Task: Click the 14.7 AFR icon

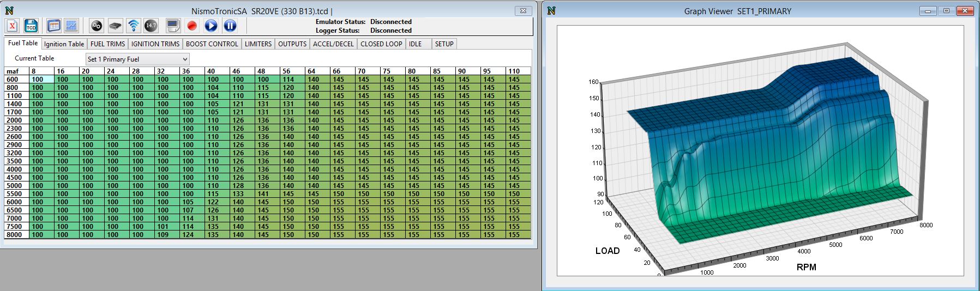Action: point(151,26)
